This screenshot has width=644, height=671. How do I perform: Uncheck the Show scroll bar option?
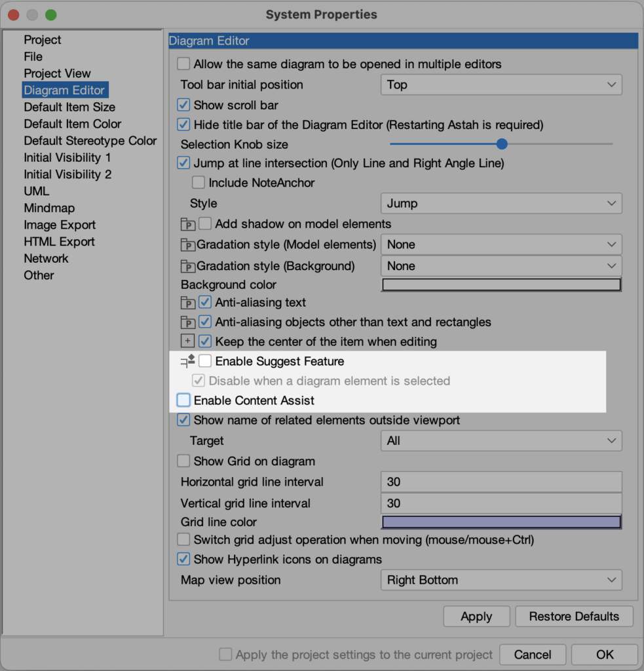184,105
